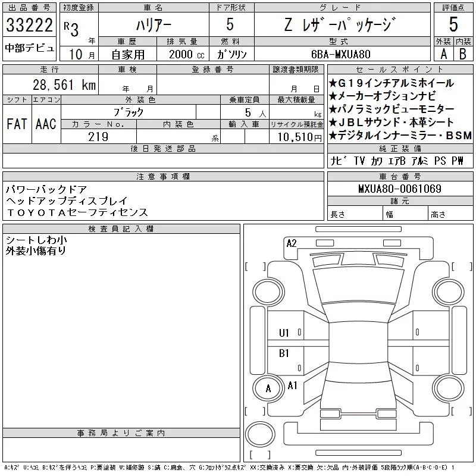Click the equipment list ナビ TV カワ エアB
This screenshot has height=476, width=476.
[368, 161]
